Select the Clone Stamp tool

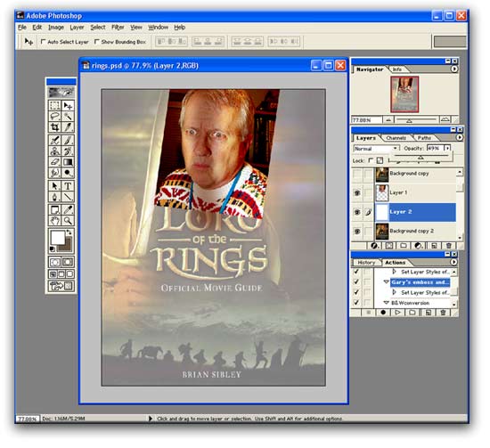click(54, 151)
